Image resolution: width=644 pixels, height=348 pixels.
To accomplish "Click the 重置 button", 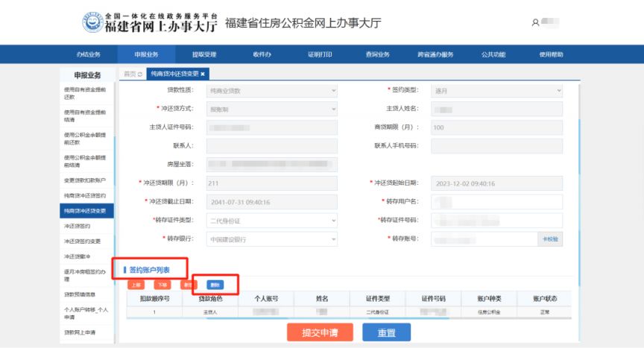I will pos(386,332).
